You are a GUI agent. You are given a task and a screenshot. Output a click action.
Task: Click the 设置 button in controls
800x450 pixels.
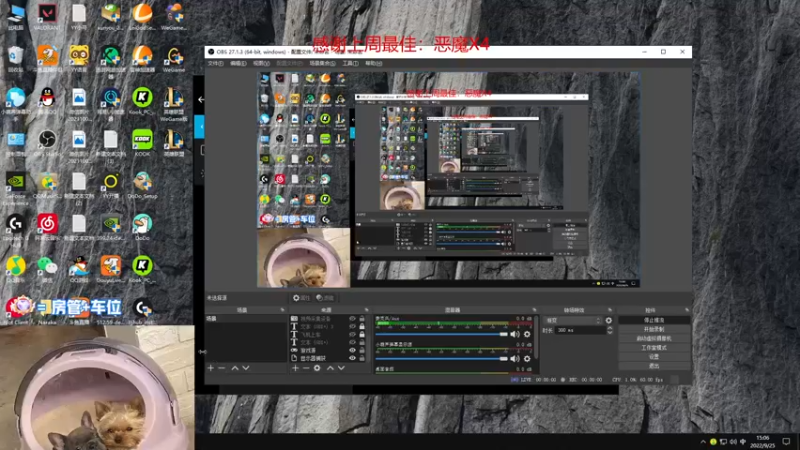click(654, 357)
